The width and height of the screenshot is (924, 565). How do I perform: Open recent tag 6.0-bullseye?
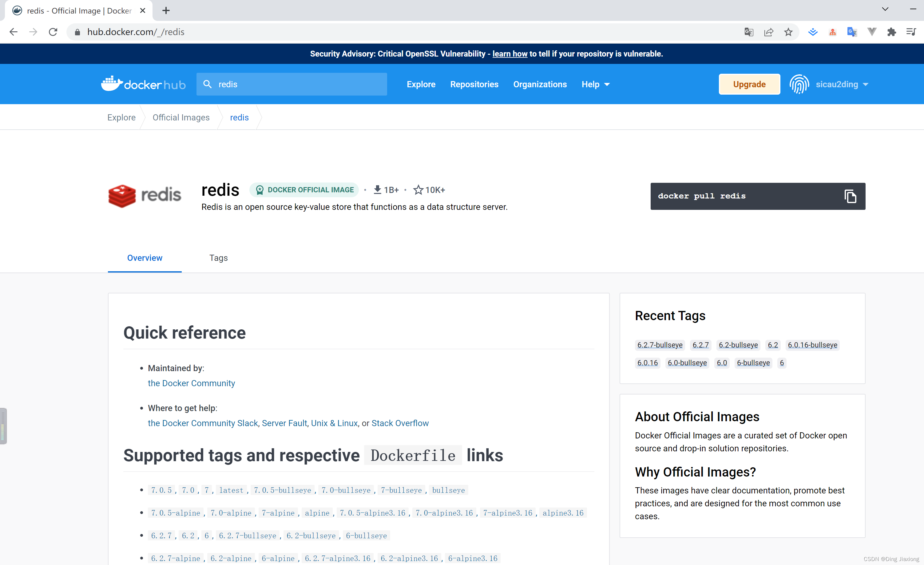(687, 363)
